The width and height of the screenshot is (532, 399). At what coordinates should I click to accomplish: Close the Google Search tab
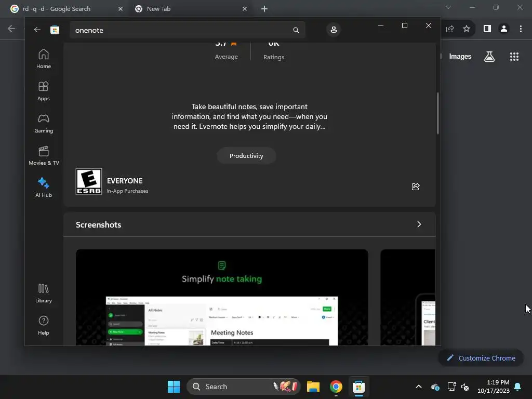(x=120, y=9)
